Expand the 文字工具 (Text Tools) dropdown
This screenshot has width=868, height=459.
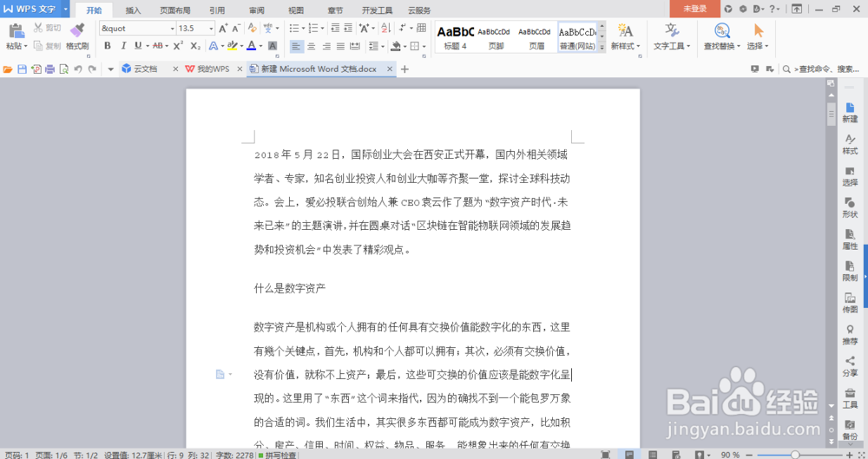[688, 46]
